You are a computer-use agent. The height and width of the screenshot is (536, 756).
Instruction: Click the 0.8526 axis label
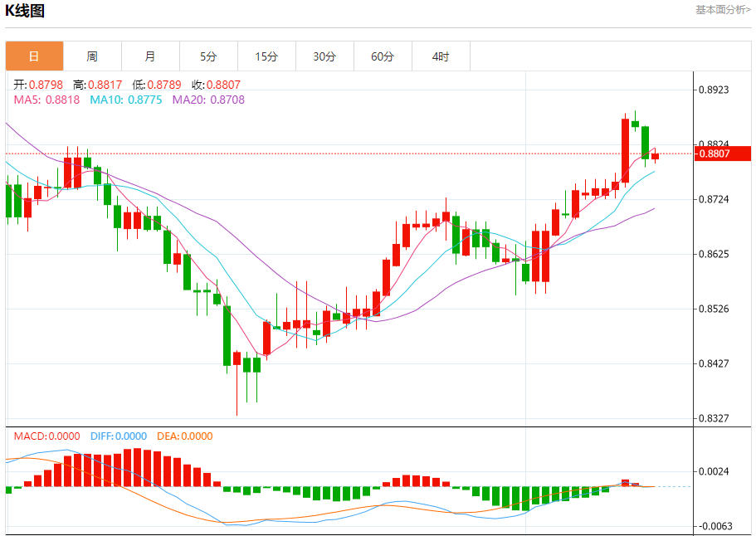coord(714,309)
